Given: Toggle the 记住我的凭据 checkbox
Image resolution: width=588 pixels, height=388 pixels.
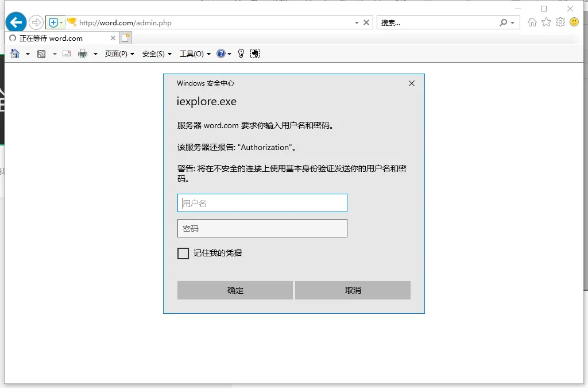Looking at the screenshot, I should click(x=183, y=253).
